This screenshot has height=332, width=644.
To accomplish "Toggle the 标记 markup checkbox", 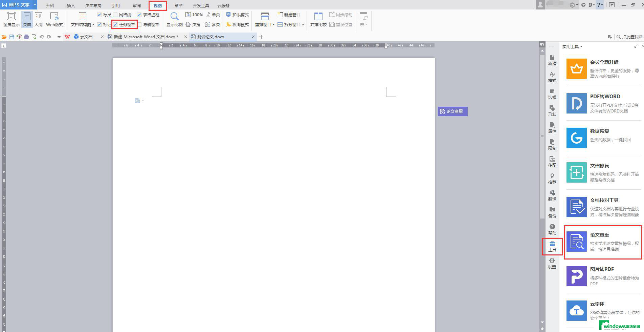I will 99,24.
